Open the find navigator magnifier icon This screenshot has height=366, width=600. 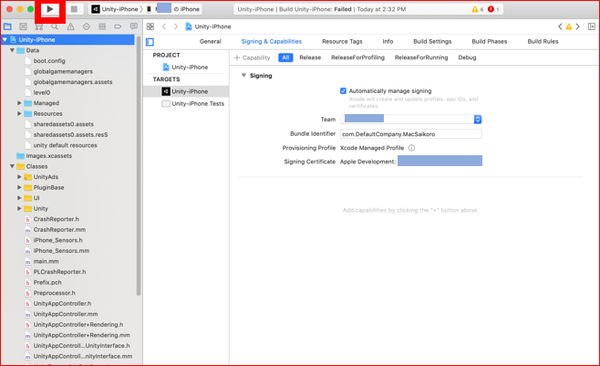coord(55,26)
